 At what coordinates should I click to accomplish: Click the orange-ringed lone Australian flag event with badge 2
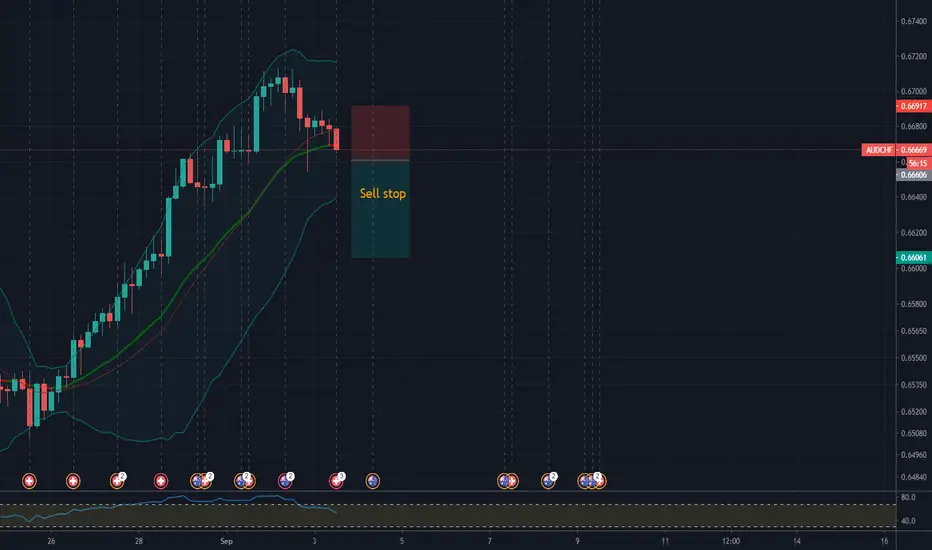pyautogui.click(x=549, y=480)
